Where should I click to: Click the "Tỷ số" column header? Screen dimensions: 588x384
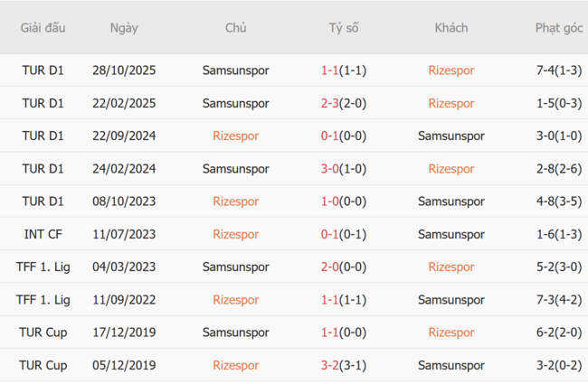[344, 28]
